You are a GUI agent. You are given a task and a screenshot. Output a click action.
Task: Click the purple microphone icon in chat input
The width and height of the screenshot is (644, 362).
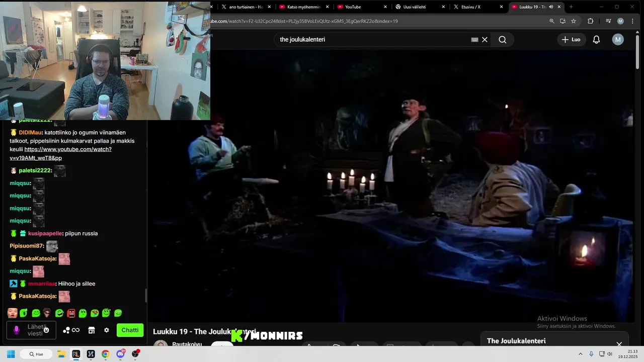(16, 330)
